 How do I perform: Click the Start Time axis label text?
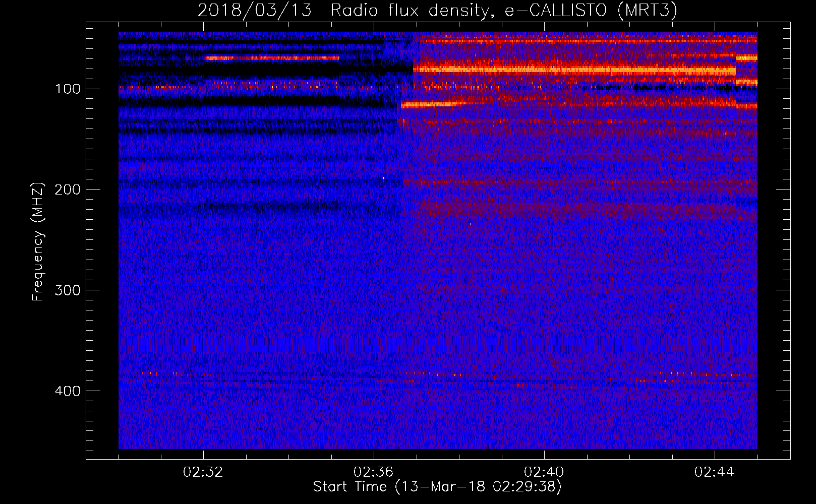coord(437,487)
